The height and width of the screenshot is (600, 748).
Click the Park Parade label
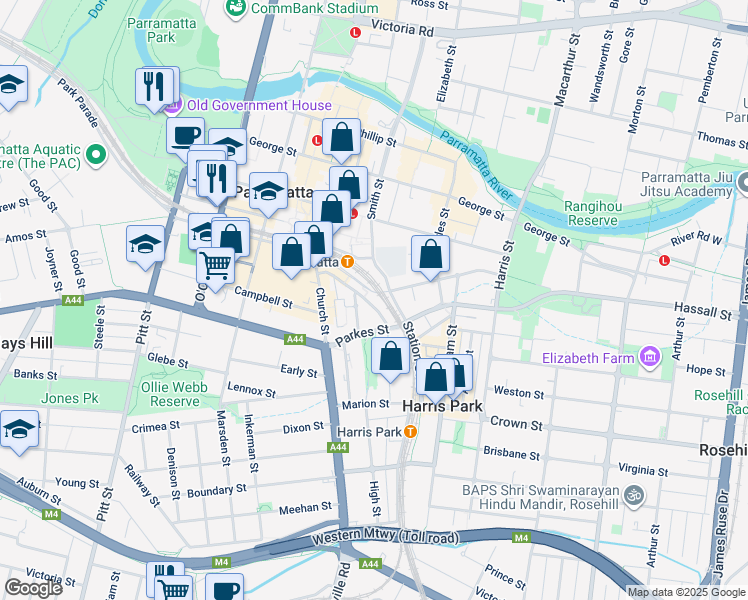78,103
